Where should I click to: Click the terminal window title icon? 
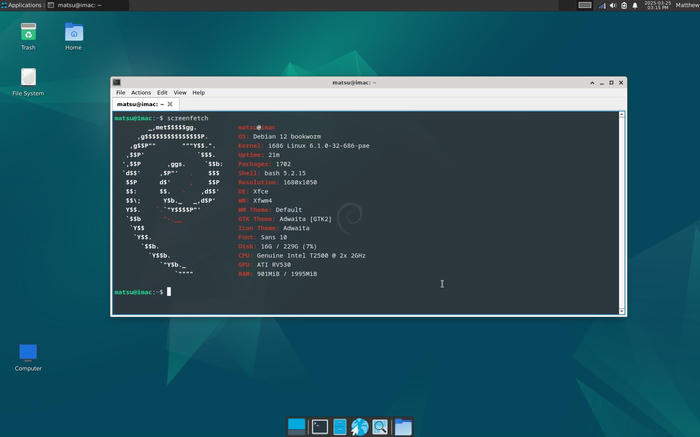click(x=117, y=82)
